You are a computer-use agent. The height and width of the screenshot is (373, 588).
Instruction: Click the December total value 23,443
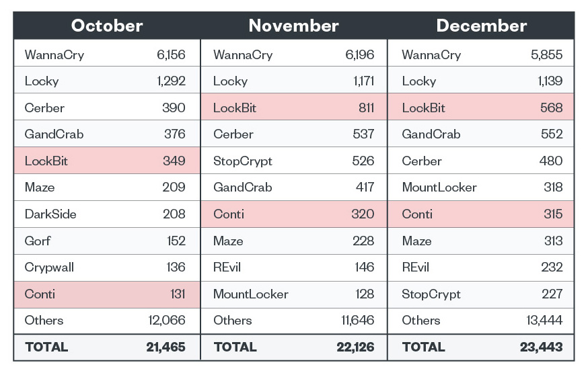541,347
